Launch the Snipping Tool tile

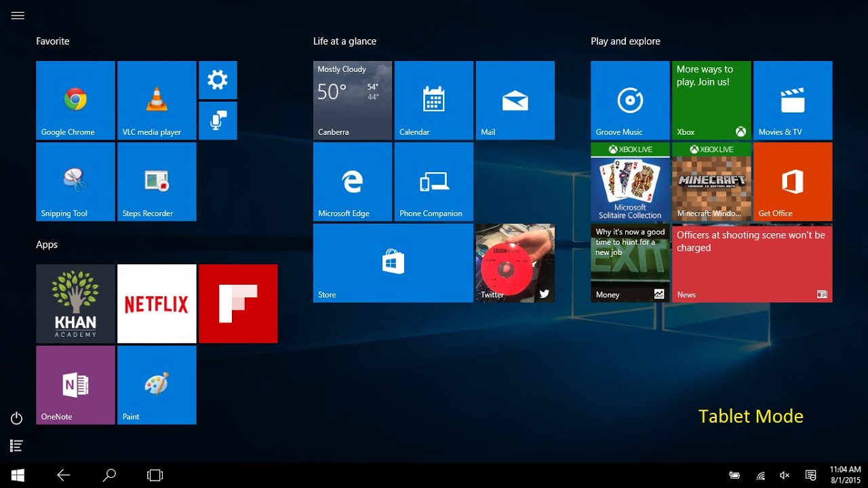pyautogui.click(x=75, y=182)
